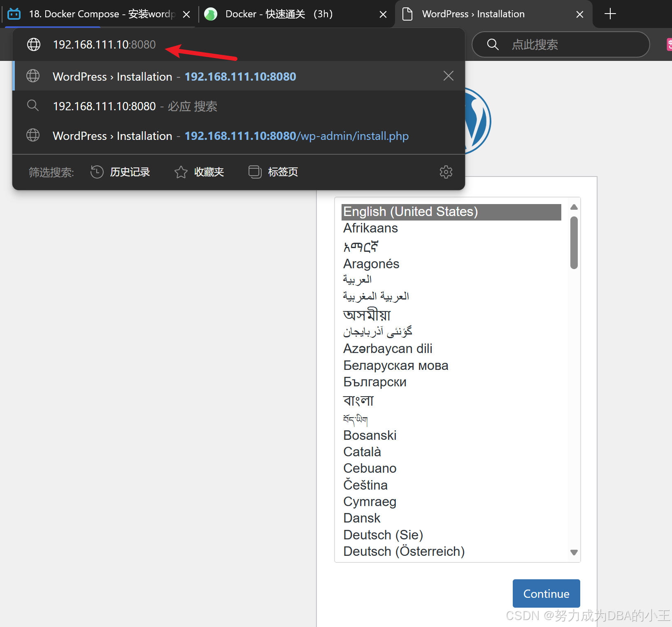Select the WordPress › Installation tab
672x627 pixels.
(494, 14)
